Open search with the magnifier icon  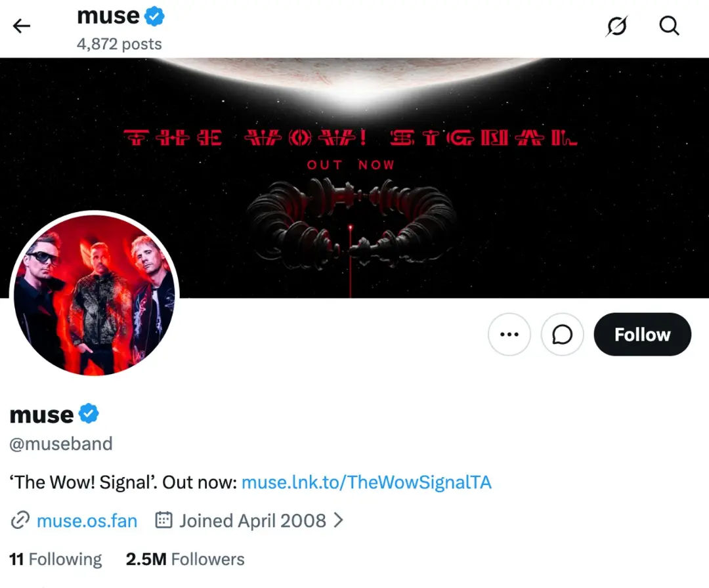(669, 26)
